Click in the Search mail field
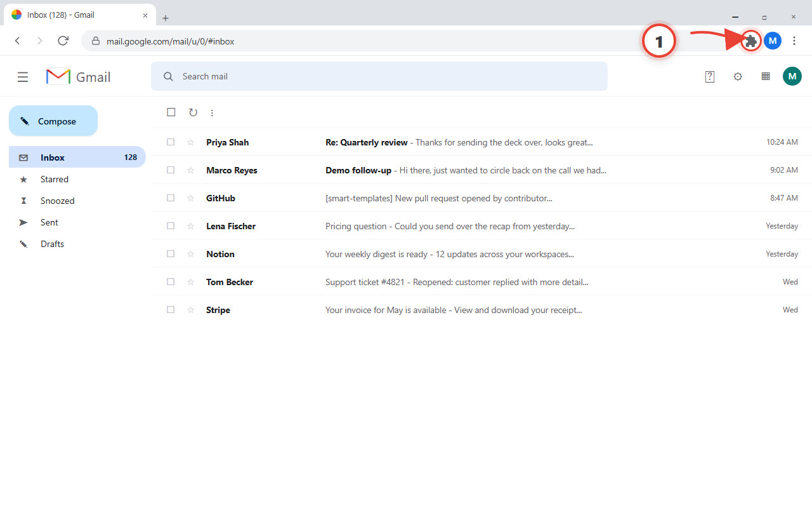The width and height of the screenshot is (812, 508). 379,76
